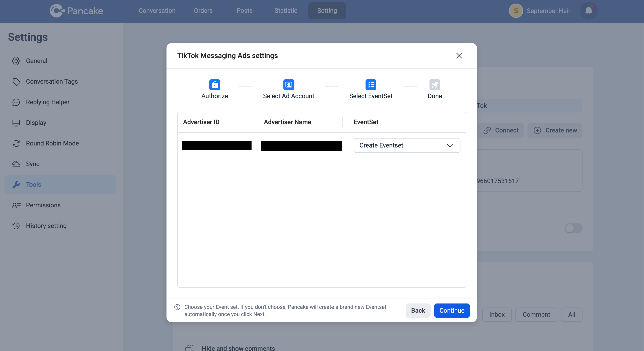Click the Connect link icon
Screen dimensions: 644x351
(487, 130)
